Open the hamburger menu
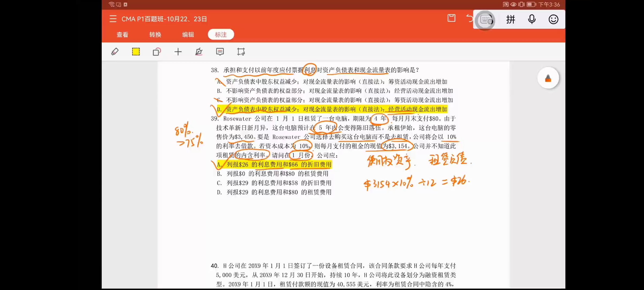The image size is (644, 290). [x=113, y=19]
